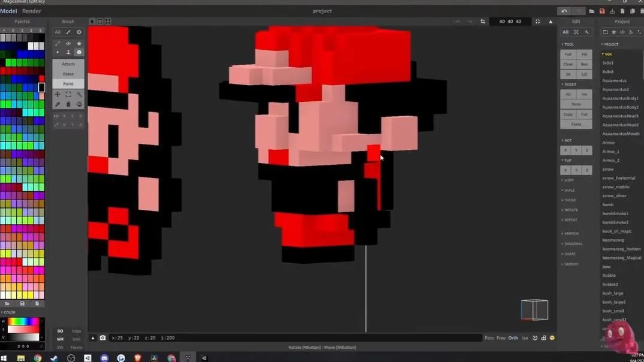Click the crop model size icon

(483, 22)
